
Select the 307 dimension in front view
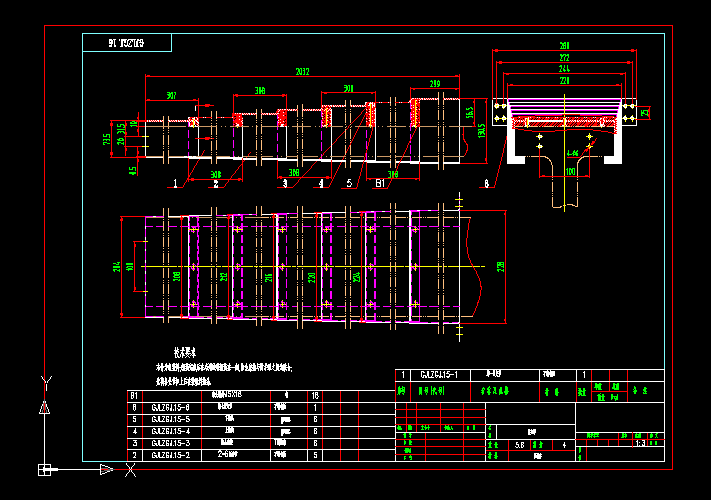point(171,96)
